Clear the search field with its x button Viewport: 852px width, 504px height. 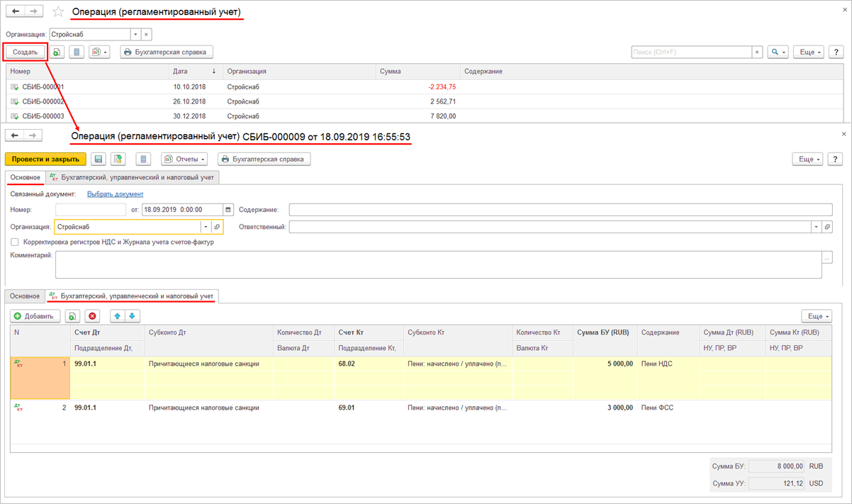pyautogui.click(x=757, y=52)
